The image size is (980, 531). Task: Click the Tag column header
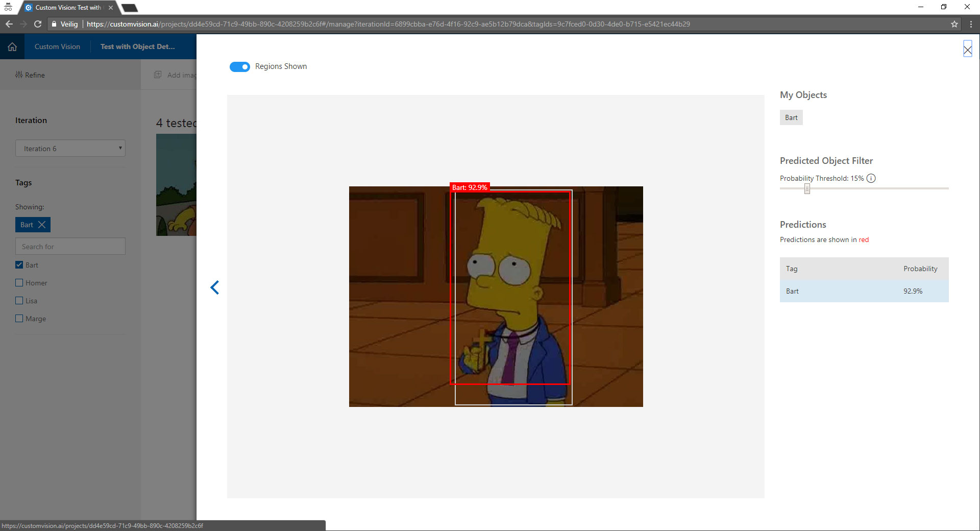792,269
